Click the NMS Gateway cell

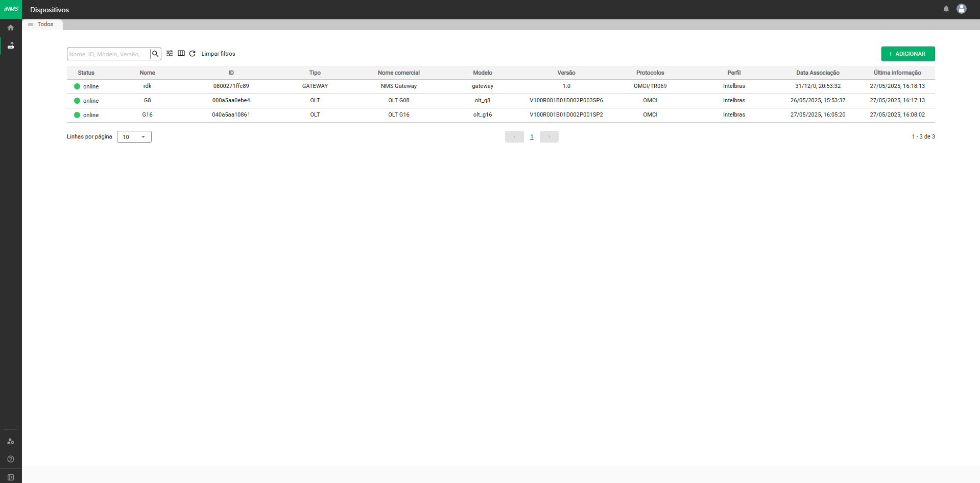pos(399,86)
